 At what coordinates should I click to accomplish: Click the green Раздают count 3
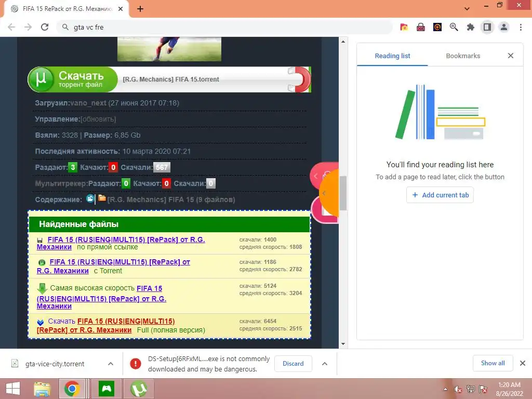(73, 167)
